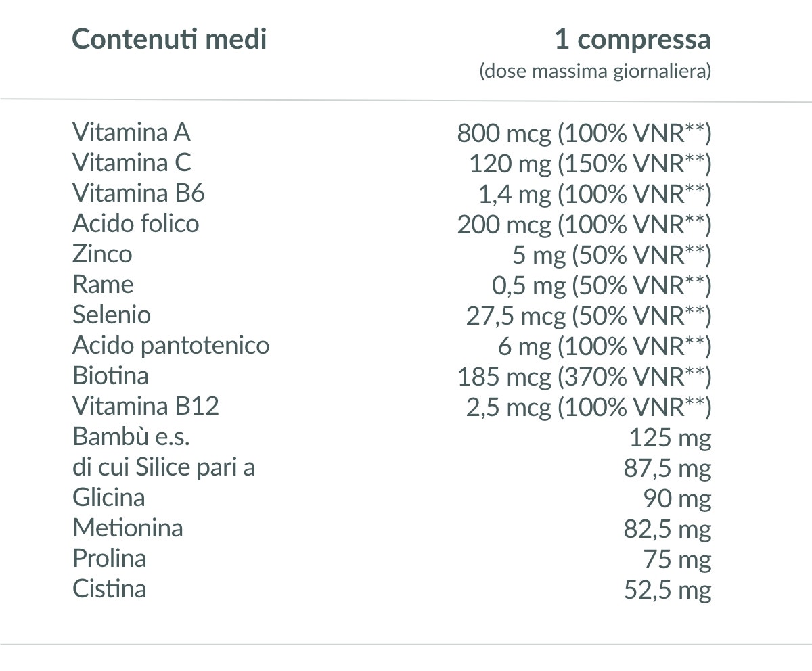Select the Biotina 185 mcg value

585,377
